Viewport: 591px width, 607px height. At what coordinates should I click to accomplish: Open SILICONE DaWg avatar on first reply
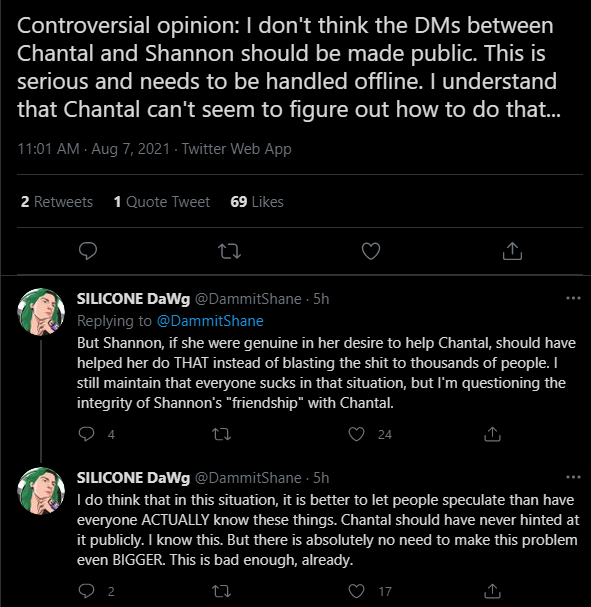[41, 312]
